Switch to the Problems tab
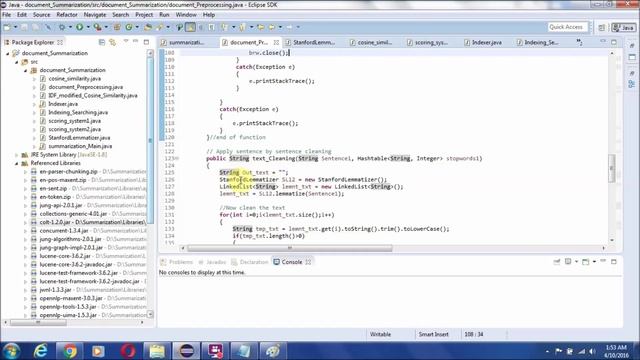Viewport: 640px width, 360px height. pyautogui.click(x=177, y=262)
